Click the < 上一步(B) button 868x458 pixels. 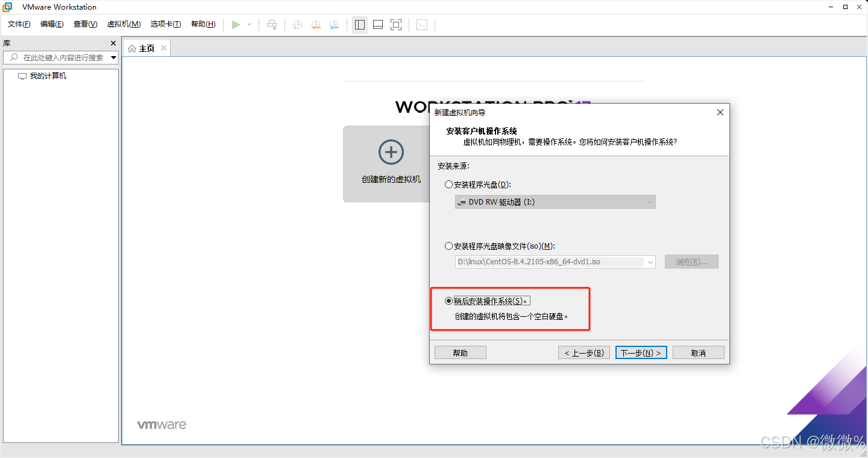point(584,352)
